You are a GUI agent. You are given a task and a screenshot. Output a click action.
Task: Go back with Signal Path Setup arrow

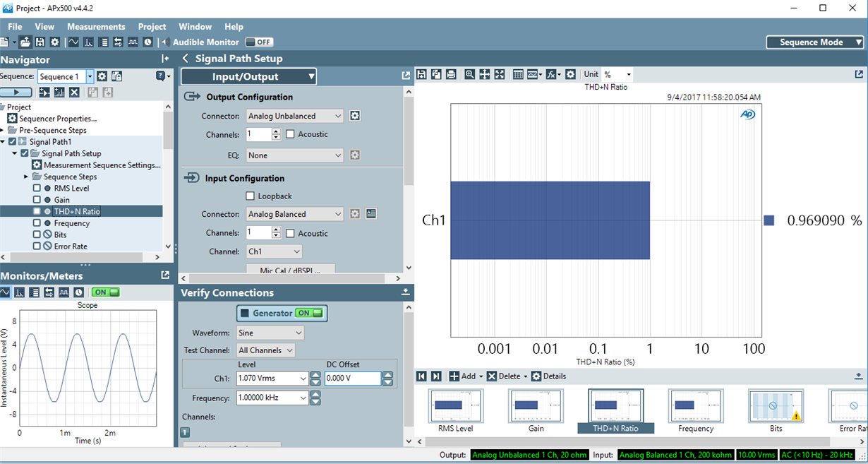pyautogui.click(x=186, y=59)
